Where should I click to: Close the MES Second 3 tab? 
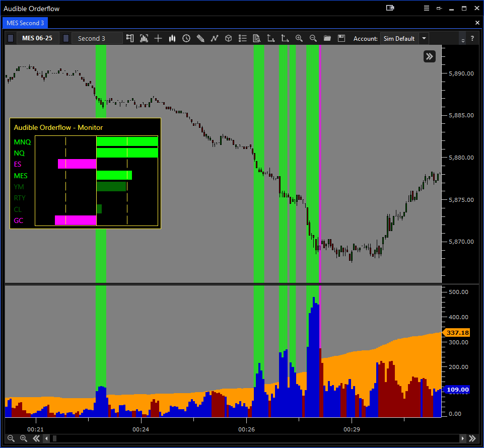pos(477,23)
